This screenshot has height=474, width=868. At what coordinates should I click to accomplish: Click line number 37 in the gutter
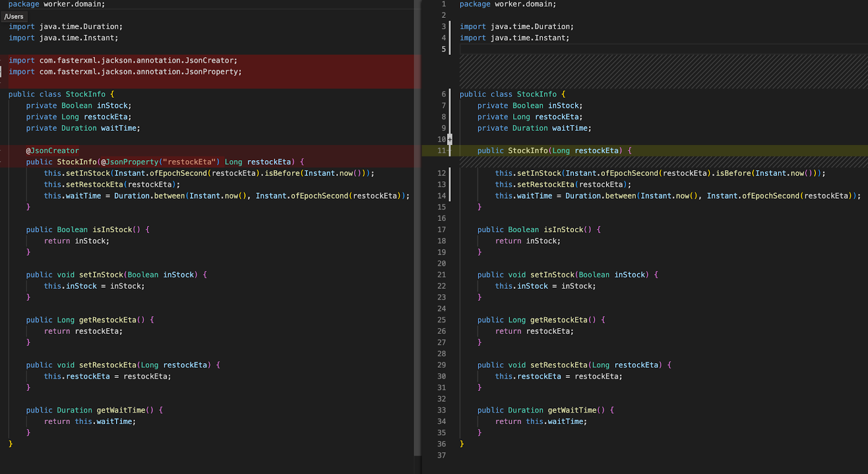tap(441, 456)
